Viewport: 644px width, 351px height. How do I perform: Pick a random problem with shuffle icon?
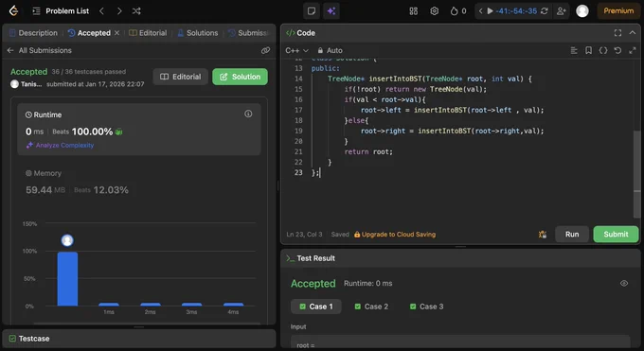pyautogui.click(x=136, y=11)
